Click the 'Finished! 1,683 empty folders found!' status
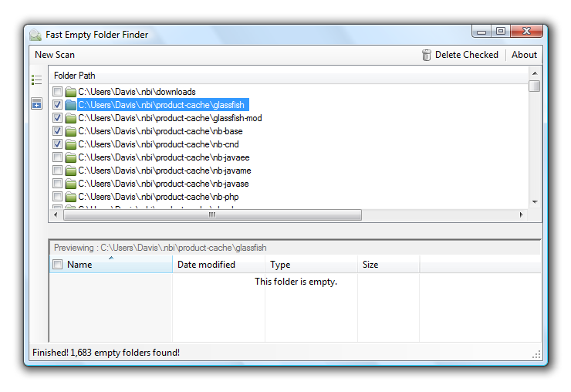This screenshot has width=571, height=392. click(x=106, y=353)
